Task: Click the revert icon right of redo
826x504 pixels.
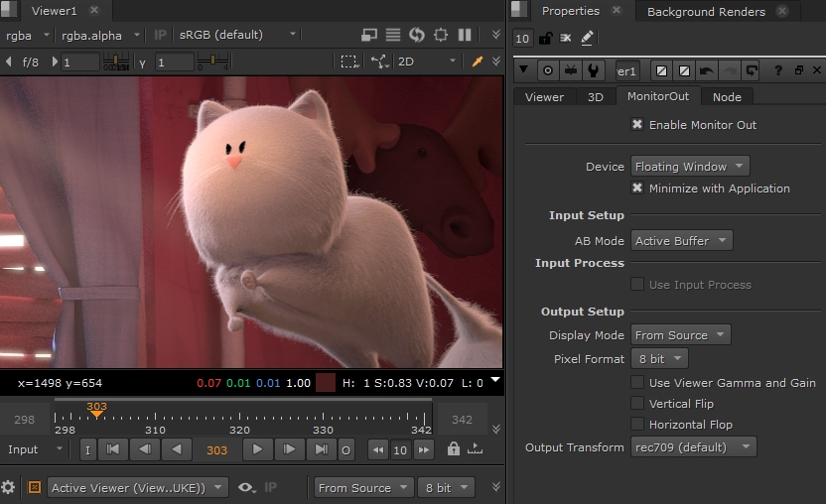Action: tap(752, 70)
